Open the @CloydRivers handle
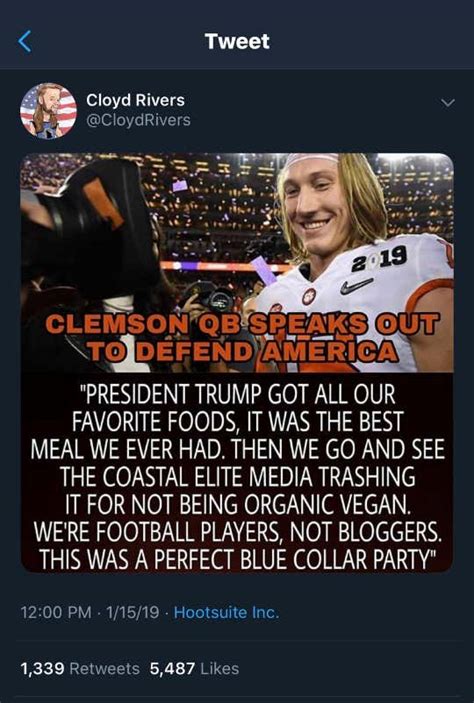The width and height of the screenshot is (474, 703). tap(138, 120)
